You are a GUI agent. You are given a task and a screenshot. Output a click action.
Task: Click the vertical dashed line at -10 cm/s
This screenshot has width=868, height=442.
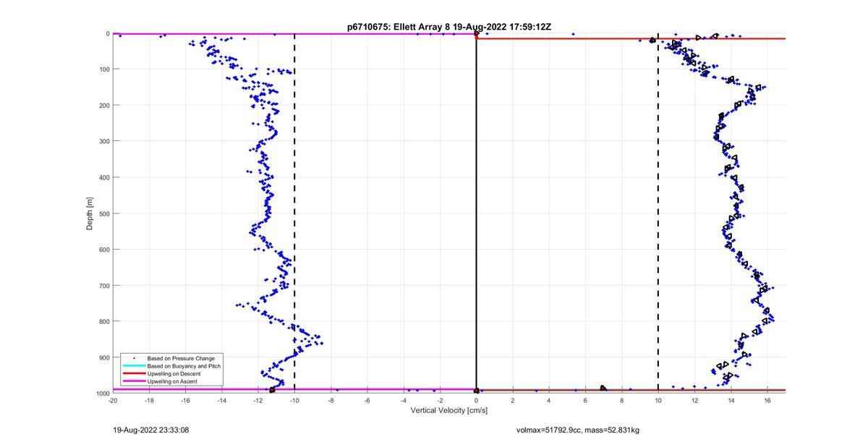pyautogui.click(x=294, y=213)
